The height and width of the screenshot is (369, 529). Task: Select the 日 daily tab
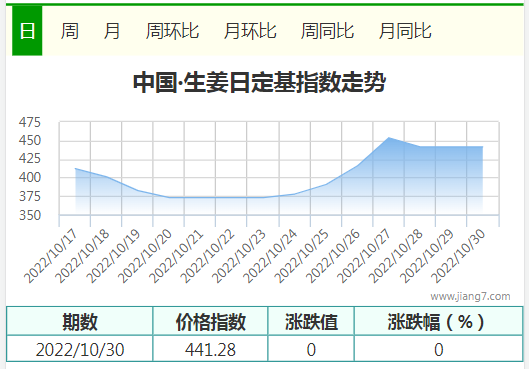click(x=27, y=31)
